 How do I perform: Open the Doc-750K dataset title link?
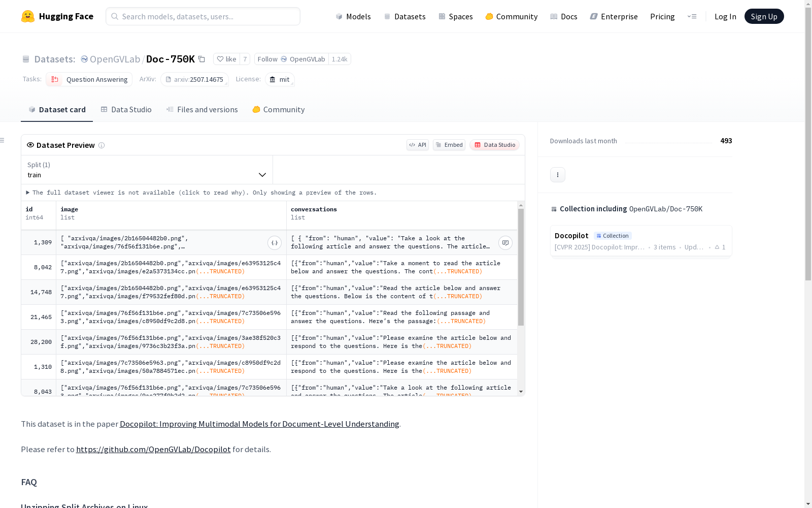click(x=171, y=59)
